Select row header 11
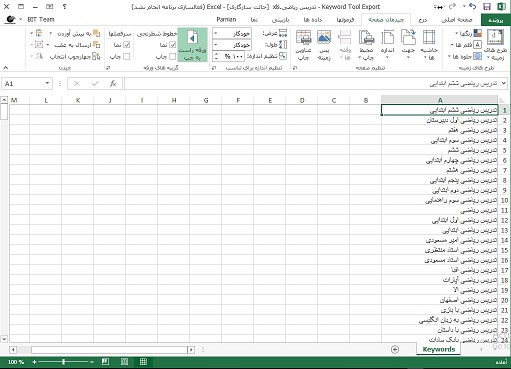This screenshot has height=369, width=511. point(504,210)
